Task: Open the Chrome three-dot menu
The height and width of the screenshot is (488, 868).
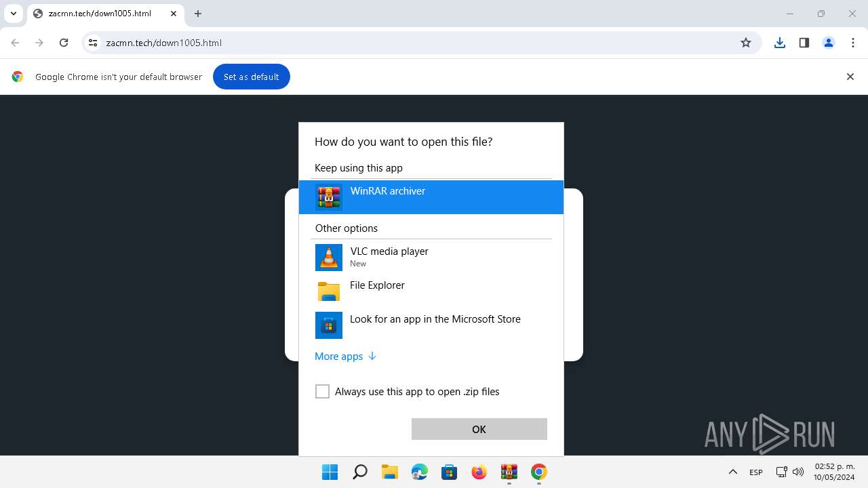Action: (x=853, y=43)
